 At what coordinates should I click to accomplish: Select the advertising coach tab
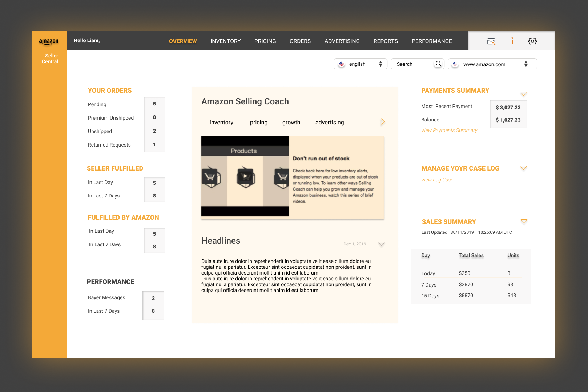(330, 123)
